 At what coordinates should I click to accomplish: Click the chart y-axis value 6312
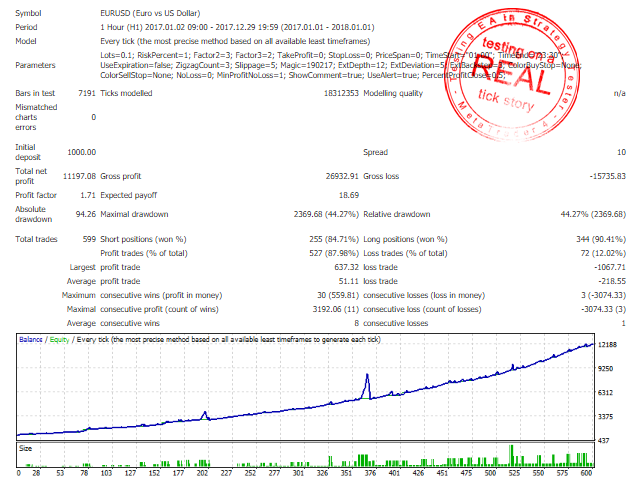(605, 392)
